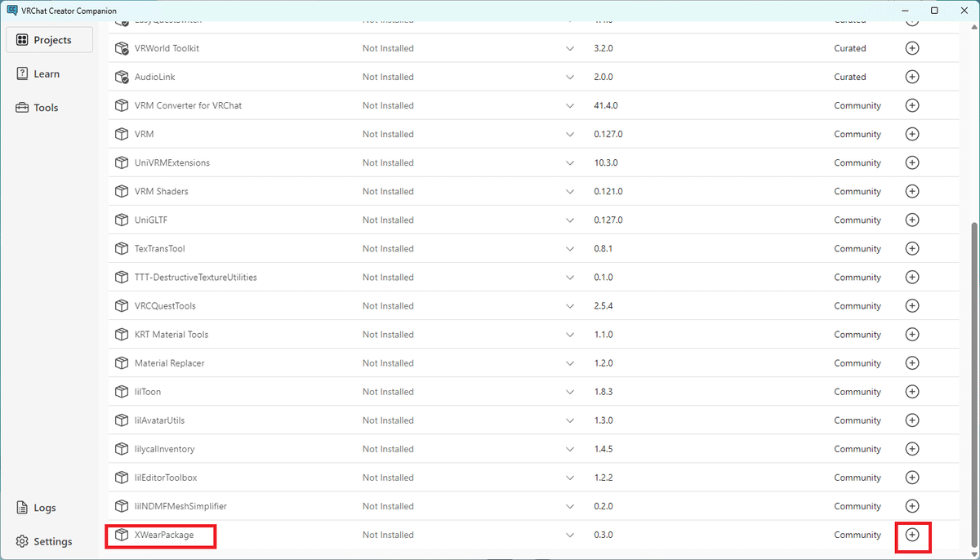The image size is (980, 560).
Task: Click VRM version 0.127.0 value
Action: (x=608, y=134)
